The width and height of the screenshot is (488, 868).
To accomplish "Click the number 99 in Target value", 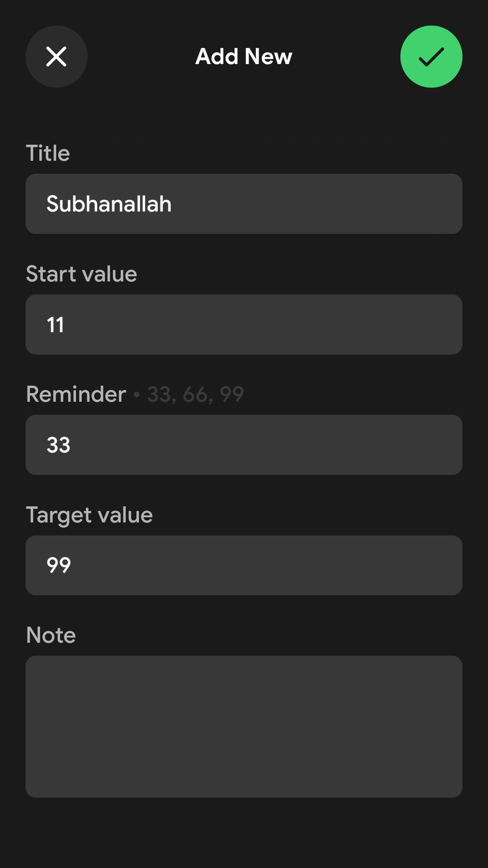I will 58,565.
